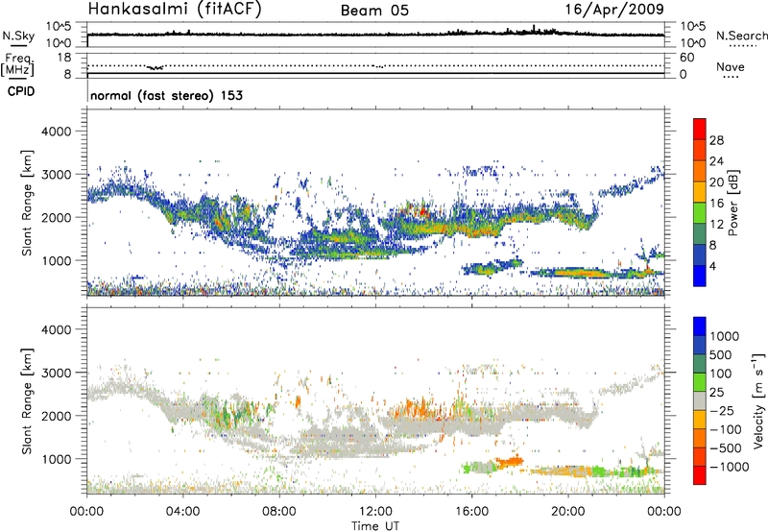Click the "60" tick right of frequency panel

(x=686, y=58)
